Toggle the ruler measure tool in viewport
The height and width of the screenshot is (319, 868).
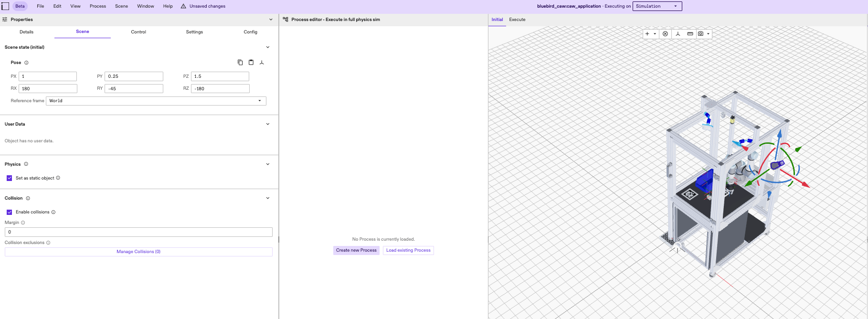point(690,34)
